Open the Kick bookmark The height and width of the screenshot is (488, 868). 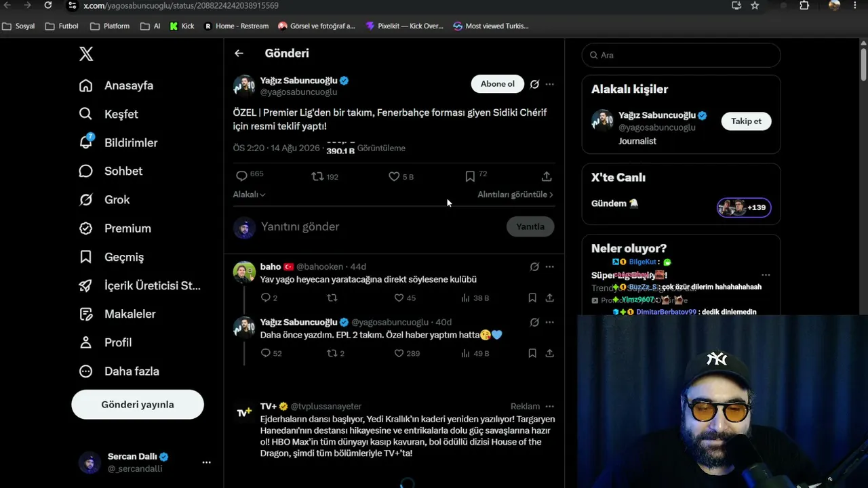[x=182, y=26]
